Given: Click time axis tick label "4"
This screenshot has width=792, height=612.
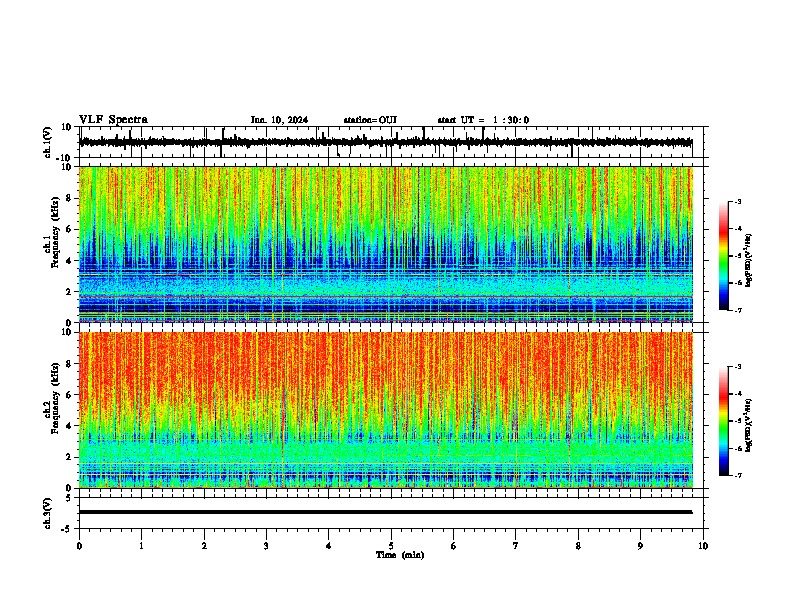Looking at the screenshot, I should coord(329,546).
